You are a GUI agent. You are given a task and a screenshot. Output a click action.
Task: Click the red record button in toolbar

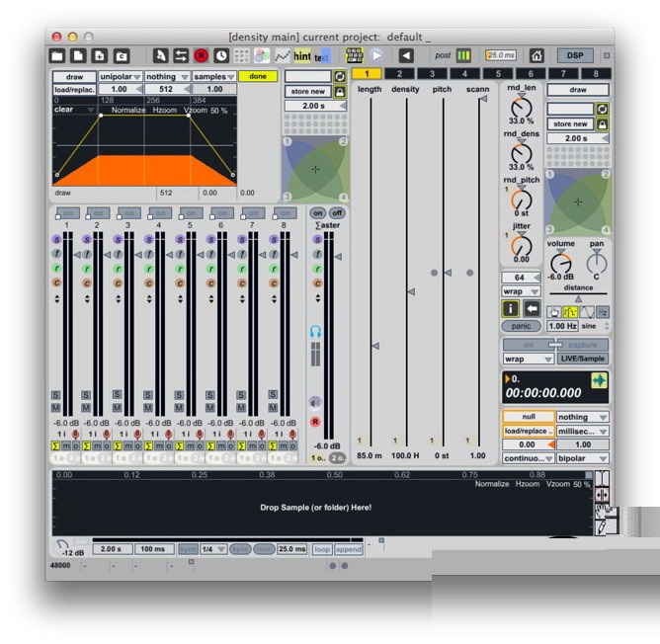pyautogui.click(x=202, y=55)
